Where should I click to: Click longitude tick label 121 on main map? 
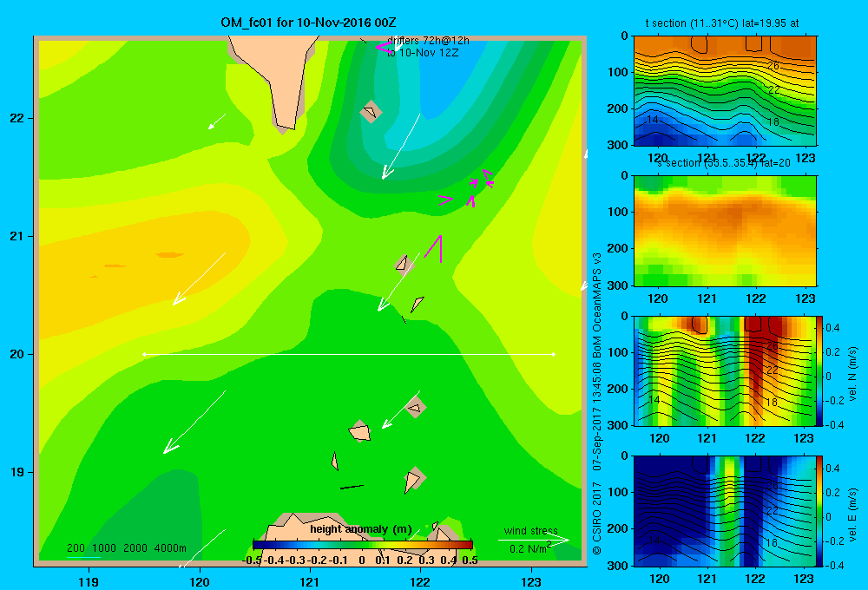click(310, 581)
